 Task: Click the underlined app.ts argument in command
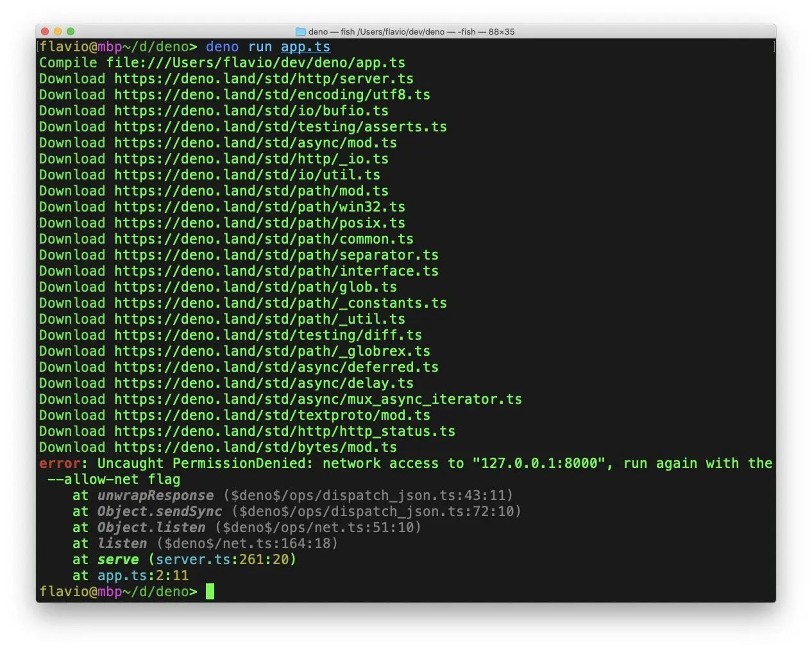tap(305, 47)
